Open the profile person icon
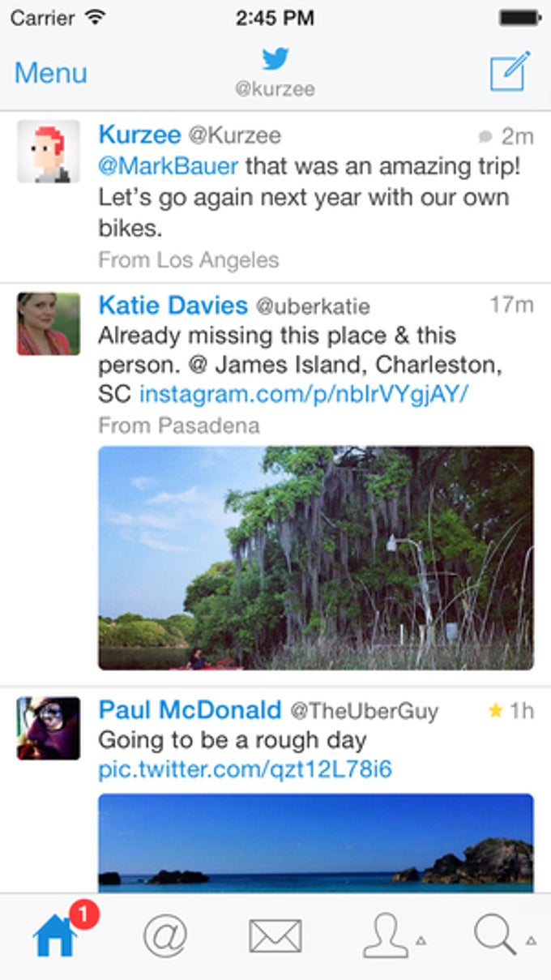The width and height of the screenshot is (551, 980). click(x=385, y=936)
